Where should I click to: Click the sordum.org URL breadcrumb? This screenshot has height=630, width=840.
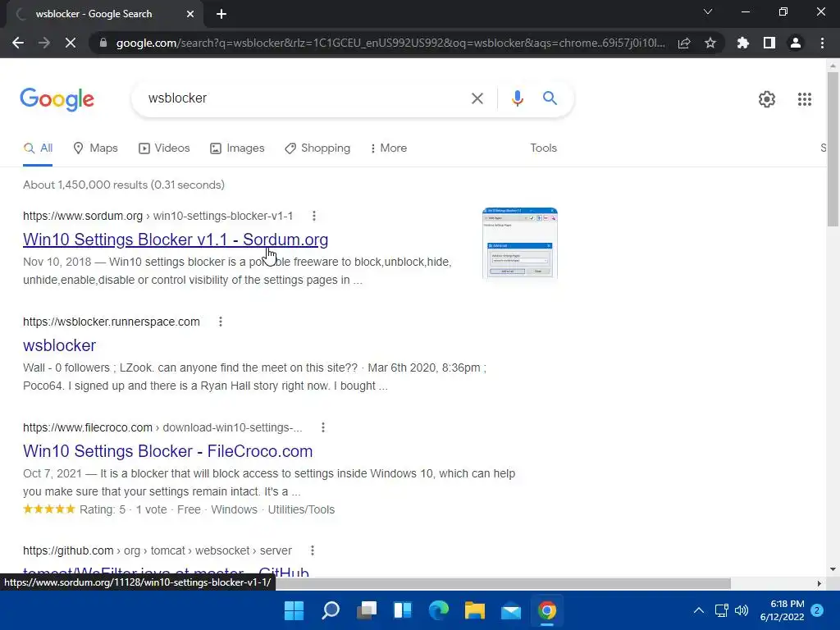[158, 216]
